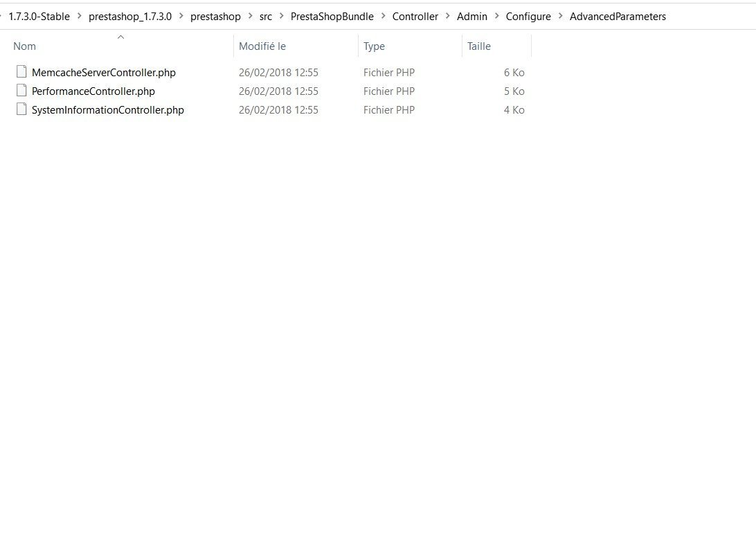Expand chevron after Controller in path
The height and width of the screenshot is (543, 756).
[448, 16]
